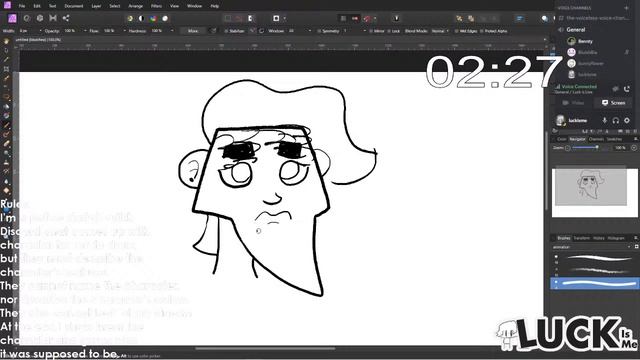Switch to the Develop persona
This screenshot has height=360, width=640.
40,18
